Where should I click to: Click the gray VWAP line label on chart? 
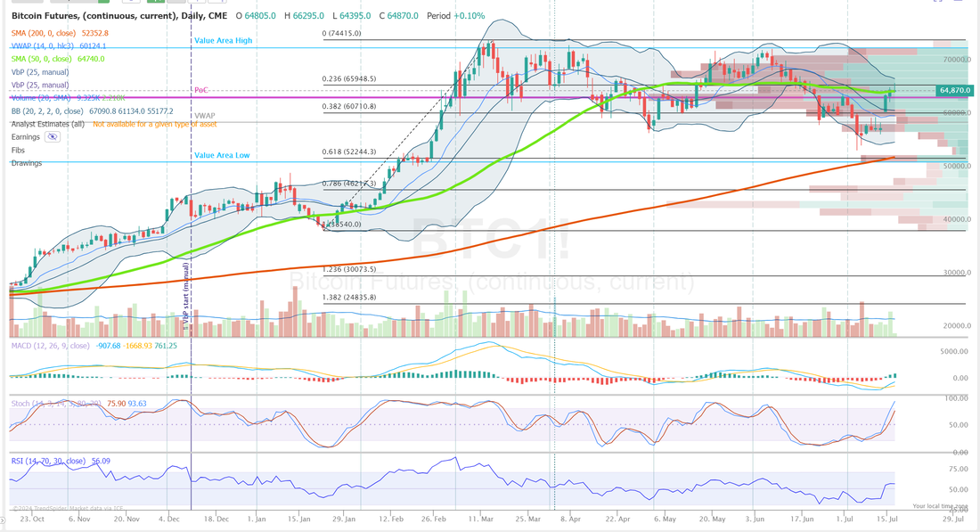pos(204,116)
